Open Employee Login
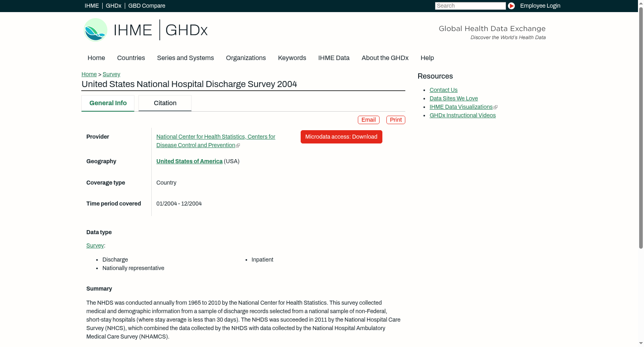The height and width of the screenshot is (347, 644). [540, 6]
